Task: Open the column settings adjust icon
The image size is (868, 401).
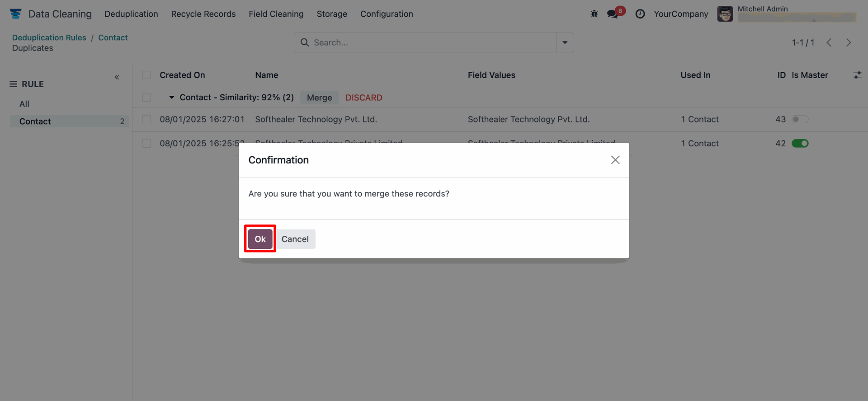Action: [857, 75]
